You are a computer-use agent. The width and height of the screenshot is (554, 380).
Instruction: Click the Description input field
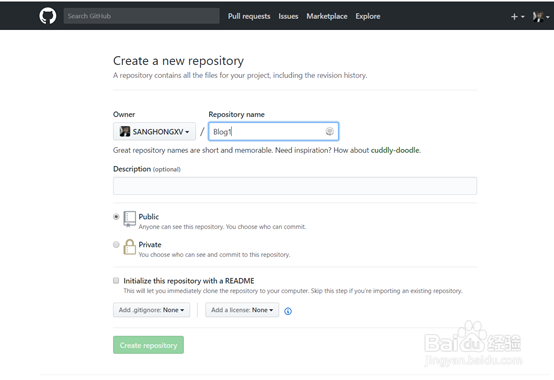click(x=295, y=186)
